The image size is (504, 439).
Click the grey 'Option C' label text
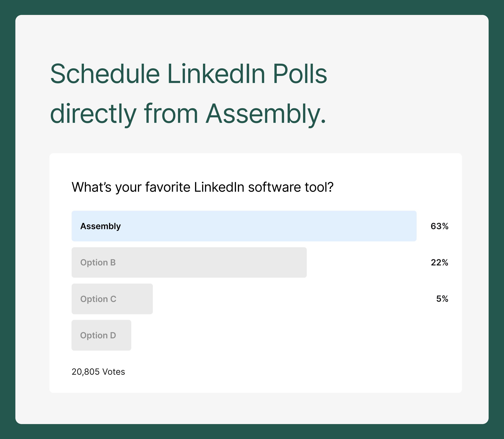(x=98, y=299)
